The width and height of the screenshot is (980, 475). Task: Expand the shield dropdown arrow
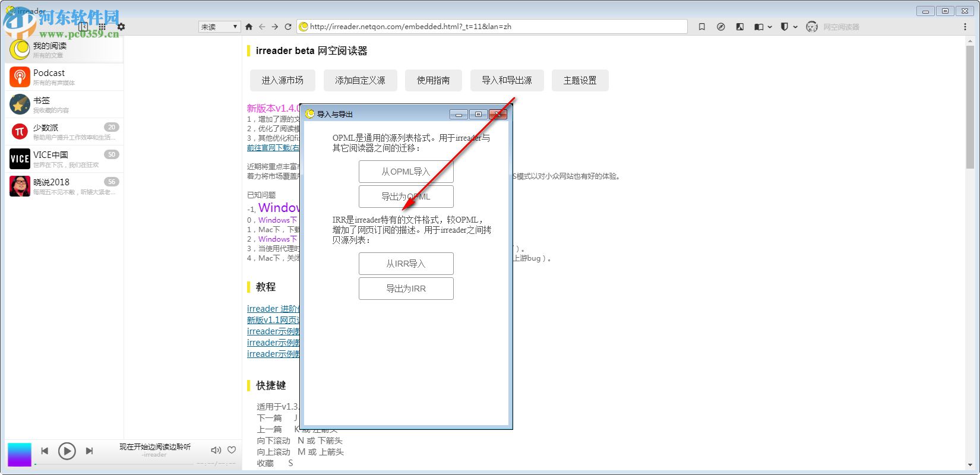pyautogui.click(x=795, y=27)
